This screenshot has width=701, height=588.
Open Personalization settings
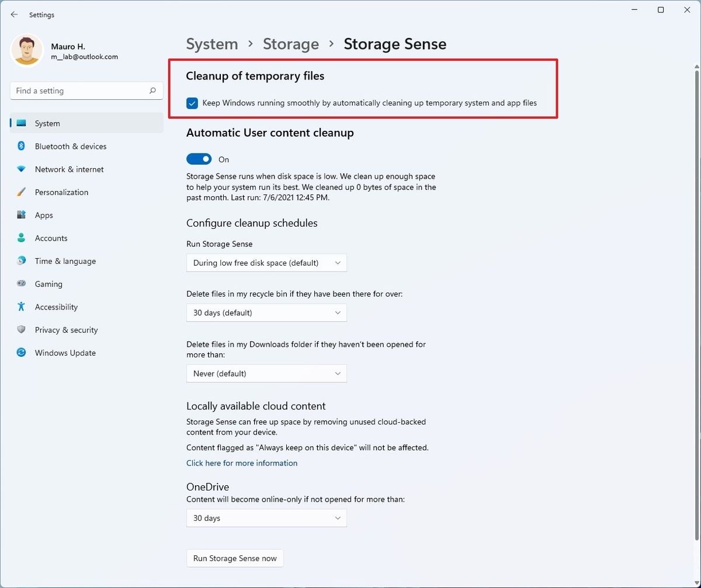tap(61, 192)
